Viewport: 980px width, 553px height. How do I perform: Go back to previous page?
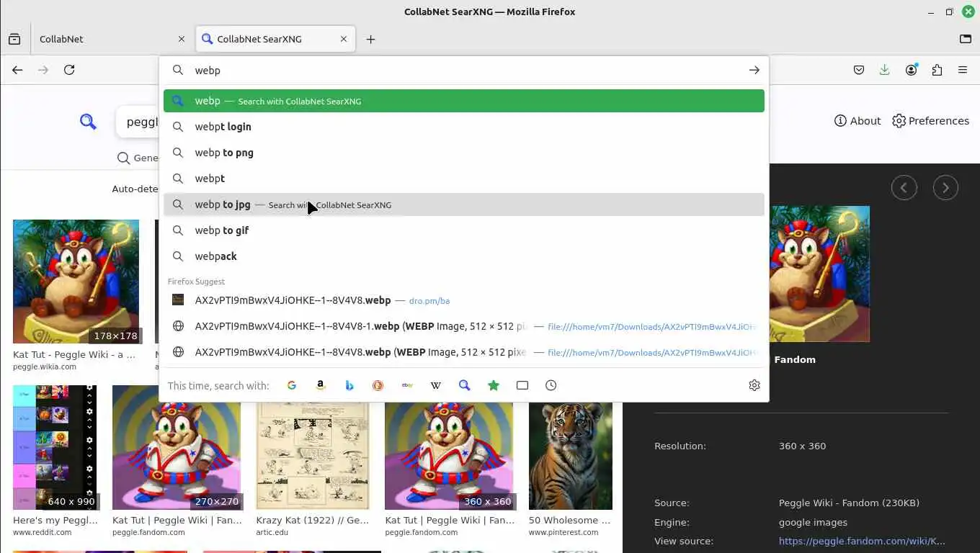tap(17, 70)
